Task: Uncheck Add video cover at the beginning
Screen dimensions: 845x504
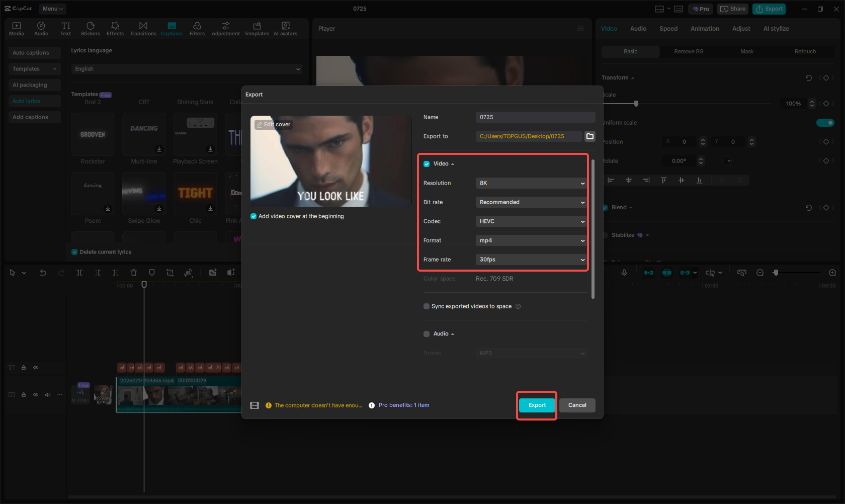Action: point(253,216)
